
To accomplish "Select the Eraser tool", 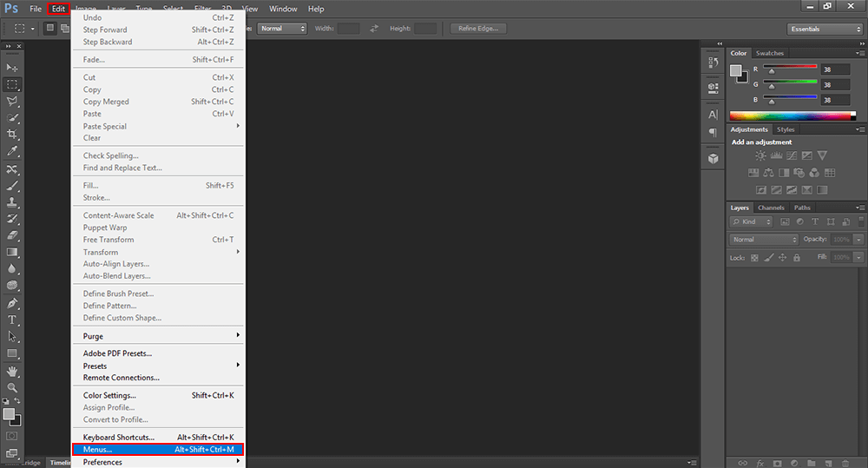I will pos(11,235).
